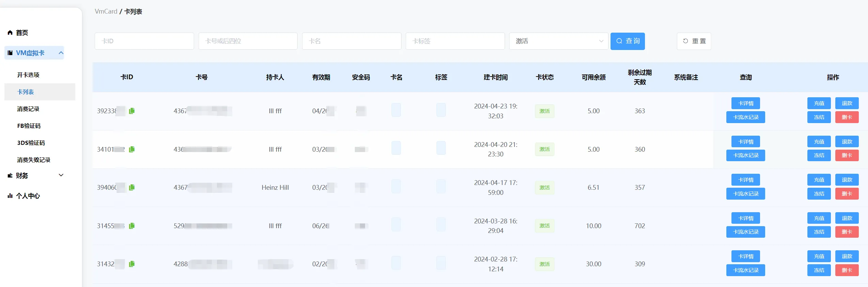Click copy icon beside card ID 31432
Viewport: 868px width, 287px height.
point(132,264)
